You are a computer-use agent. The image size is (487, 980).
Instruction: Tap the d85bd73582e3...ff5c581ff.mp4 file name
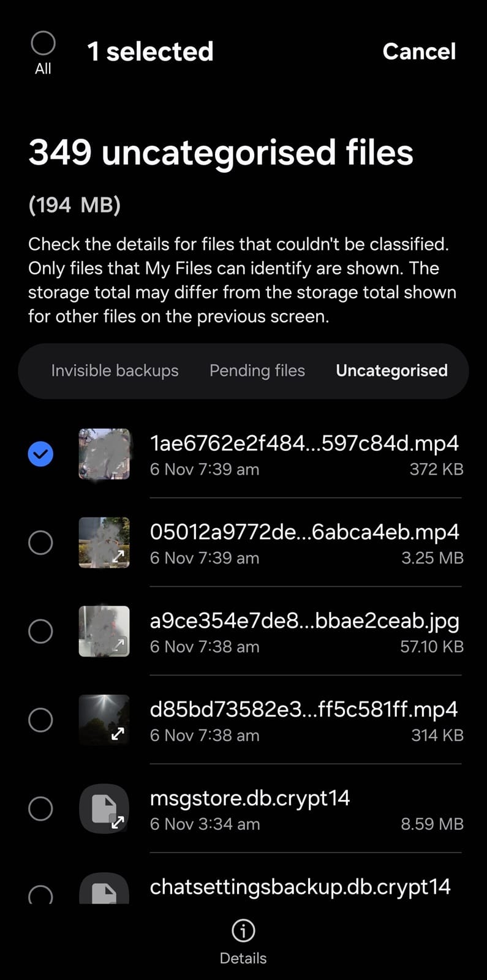coord(304,709)
